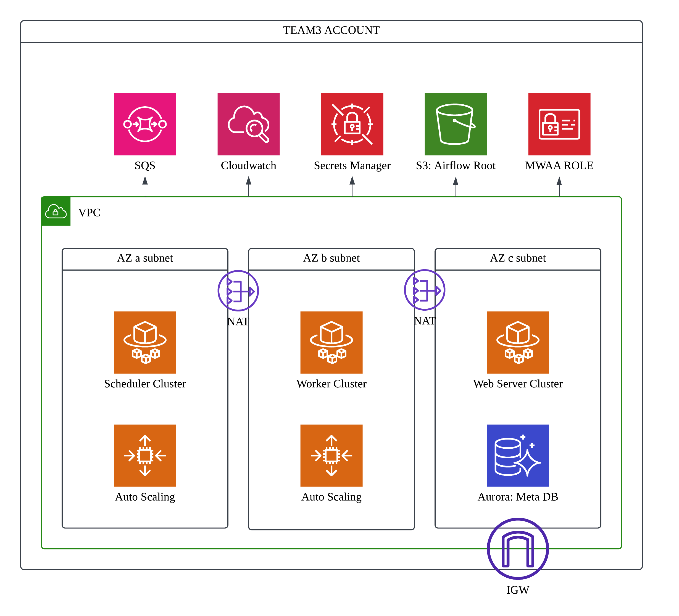The height and width of the screenshot is (616, 679).
Task: Click the purple internet gateway arch icon
Action: coord(518,549)
